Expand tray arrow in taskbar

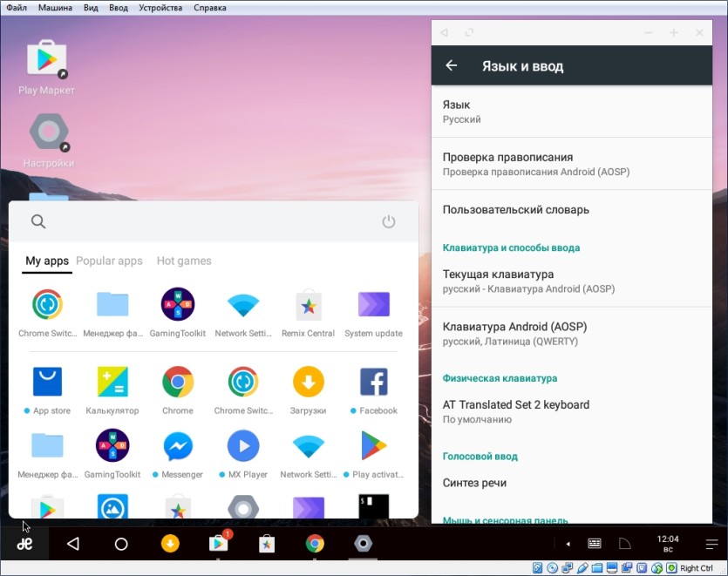[x=568, y=544]
